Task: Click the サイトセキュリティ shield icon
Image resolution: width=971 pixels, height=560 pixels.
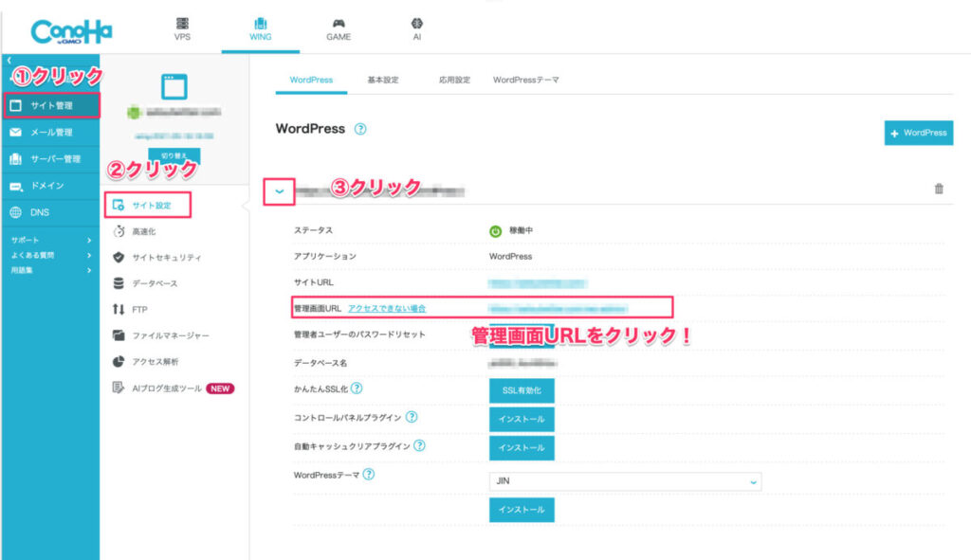Action: (119, 258)
